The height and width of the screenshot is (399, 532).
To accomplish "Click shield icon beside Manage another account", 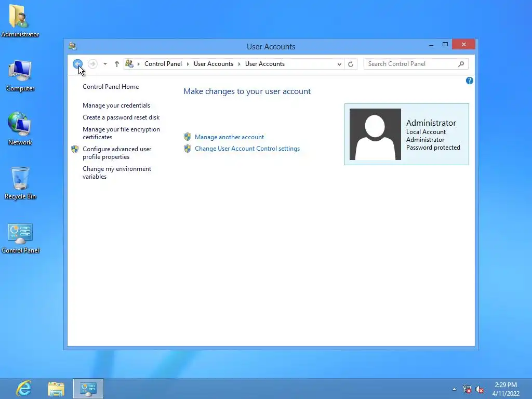I will (188, 137).
